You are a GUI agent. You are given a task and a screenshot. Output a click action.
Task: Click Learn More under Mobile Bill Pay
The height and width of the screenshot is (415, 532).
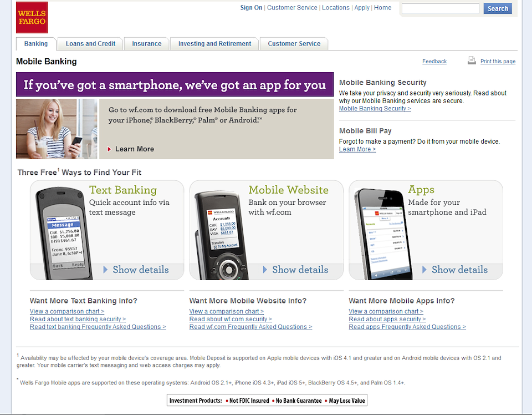tap(357, 149)
